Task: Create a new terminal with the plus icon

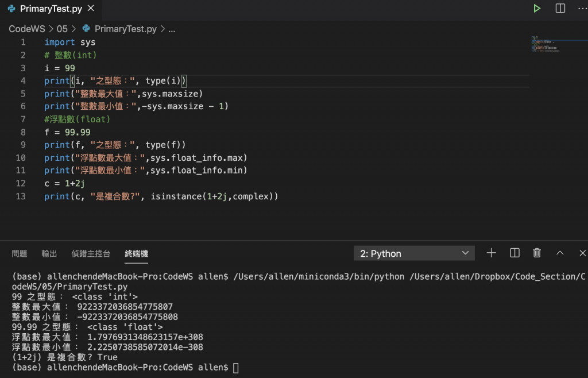Action: 492,253
